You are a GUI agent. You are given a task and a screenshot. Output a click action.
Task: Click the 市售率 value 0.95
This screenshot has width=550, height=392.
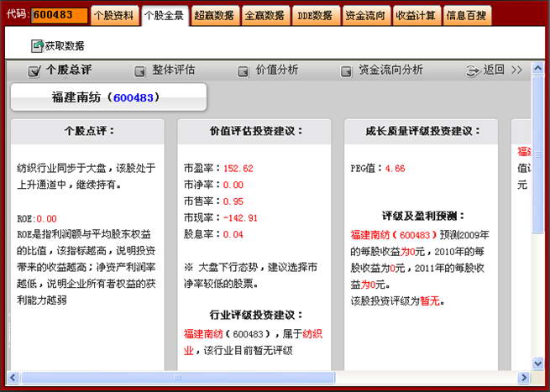tap(233, 201)
